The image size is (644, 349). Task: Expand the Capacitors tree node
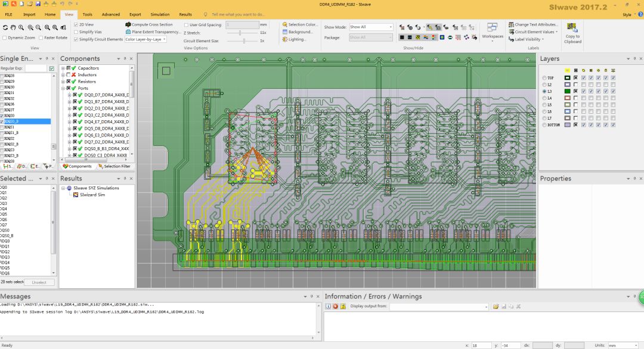click(63, 68)
